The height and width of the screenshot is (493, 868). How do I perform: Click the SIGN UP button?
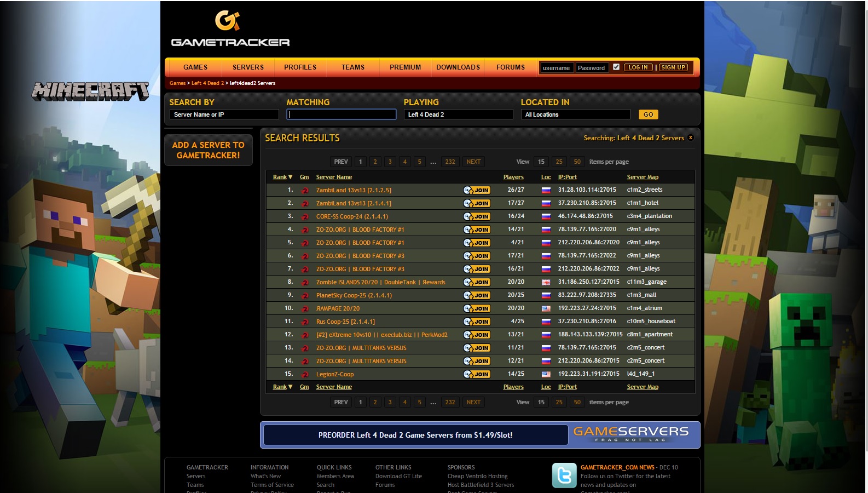click(673, 67)
